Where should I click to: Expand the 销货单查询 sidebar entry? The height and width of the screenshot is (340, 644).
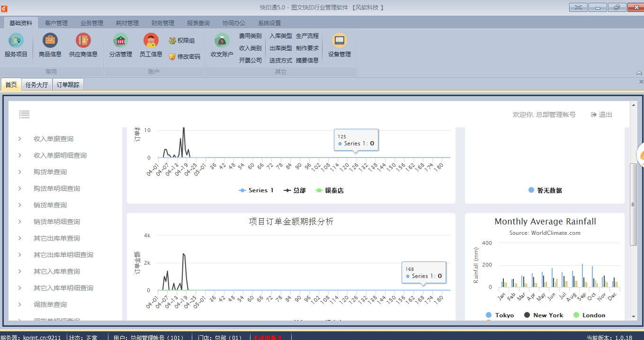[50, 205]
